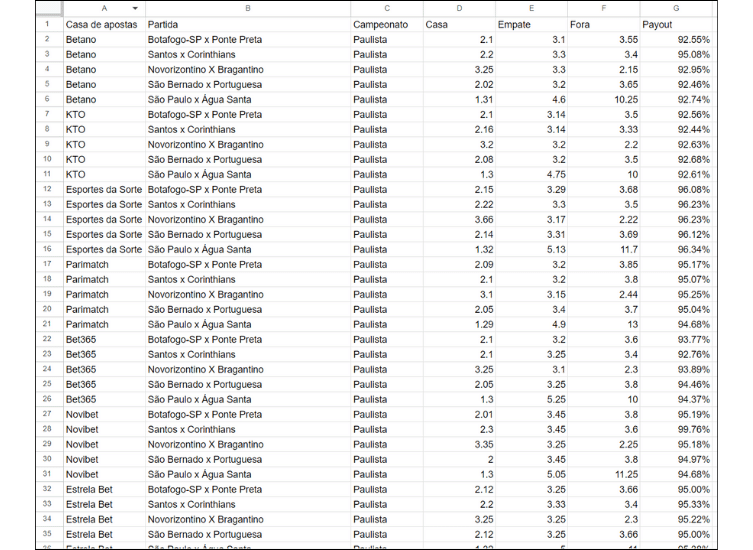This screenshot has height=550, width=753.
Task: Select the column B header
Action: click(247, 8)
